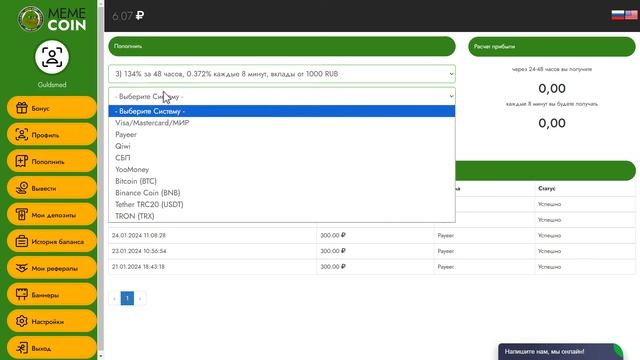640x360 pixels.
Task: Open История баланса in the sidebar
Action: [x=52, y=241]
